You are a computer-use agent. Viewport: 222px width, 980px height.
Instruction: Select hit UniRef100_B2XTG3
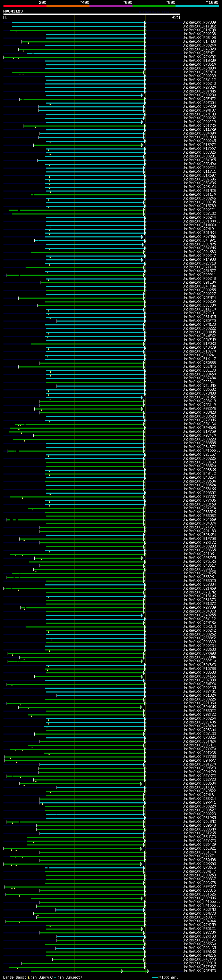199,936
